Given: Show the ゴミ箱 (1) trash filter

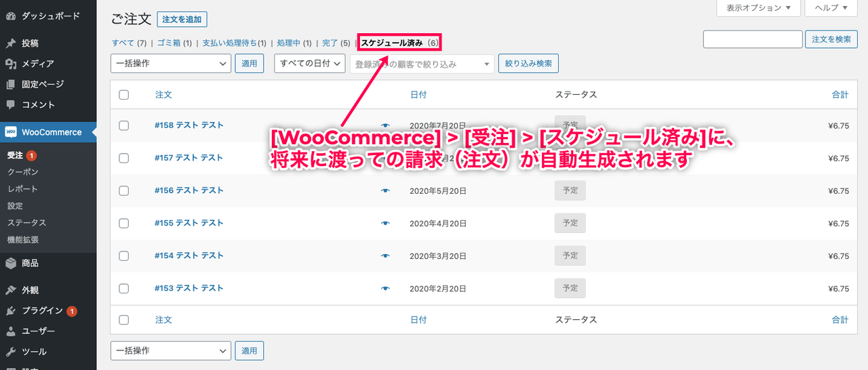Looking at the screenshot, I should [x=174, y=43].
